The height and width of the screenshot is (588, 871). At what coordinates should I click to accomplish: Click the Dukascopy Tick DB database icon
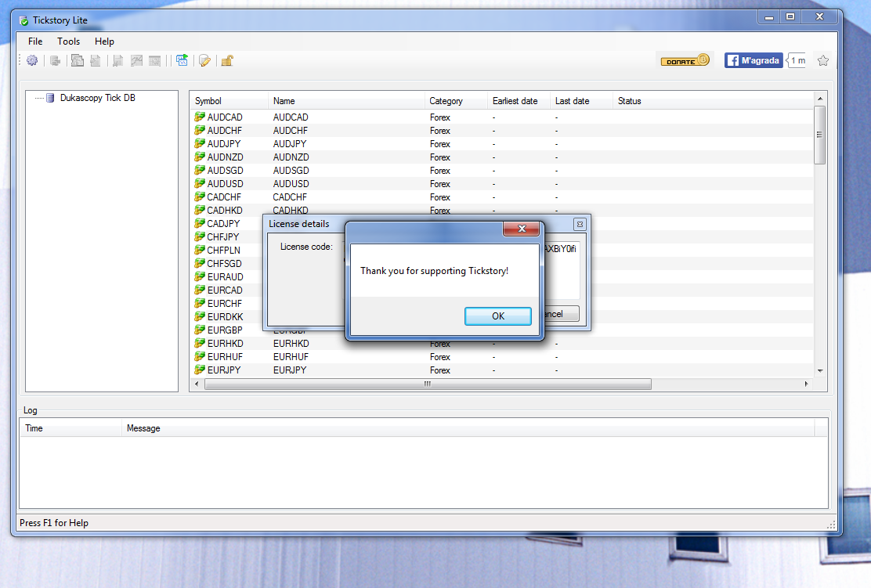[x=50, y=98]
